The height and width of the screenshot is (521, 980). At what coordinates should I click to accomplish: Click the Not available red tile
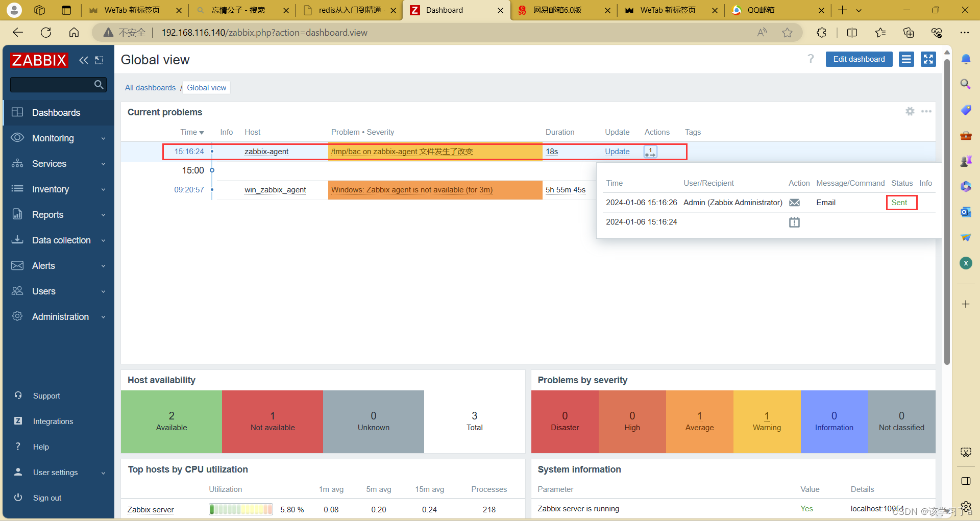tap(273, 421)
